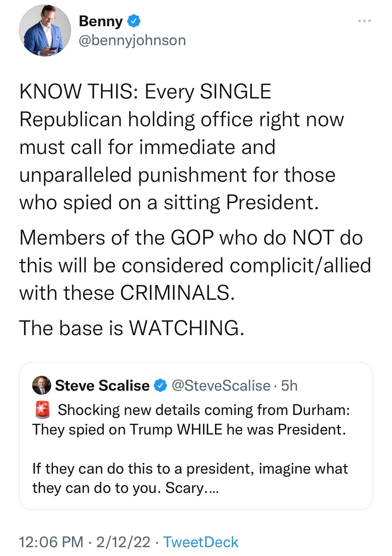Click the "5h" quoted tweet timestamp

tap(289, 385)
